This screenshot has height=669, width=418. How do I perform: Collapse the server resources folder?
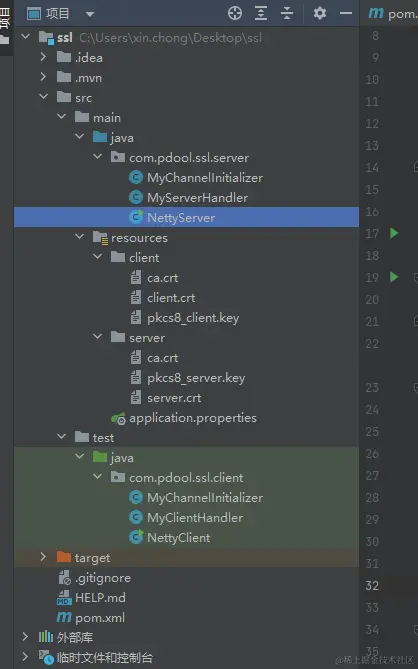pyautogui.click(x=97, y=336)
